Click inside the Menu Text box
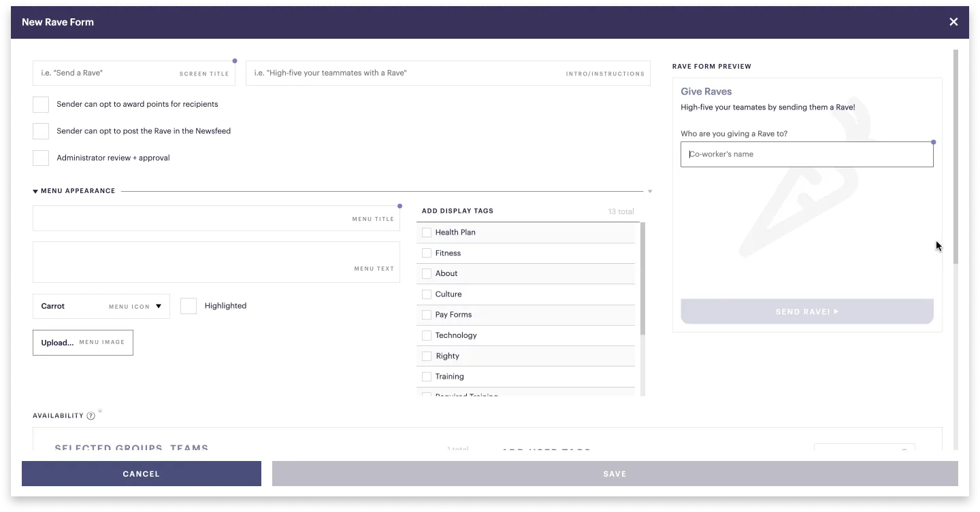This screenshot has height=512, width=980. coord(216,262)
